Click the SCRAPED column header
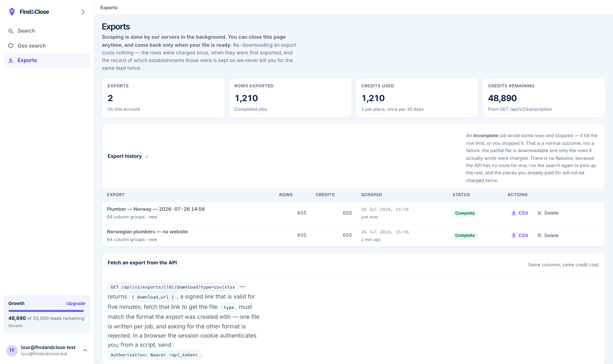The width and height of the screenshot is (613, 364). 372,195
